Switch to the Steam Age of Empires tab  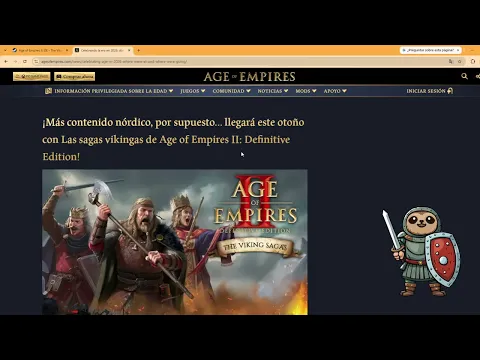[40, 50]
